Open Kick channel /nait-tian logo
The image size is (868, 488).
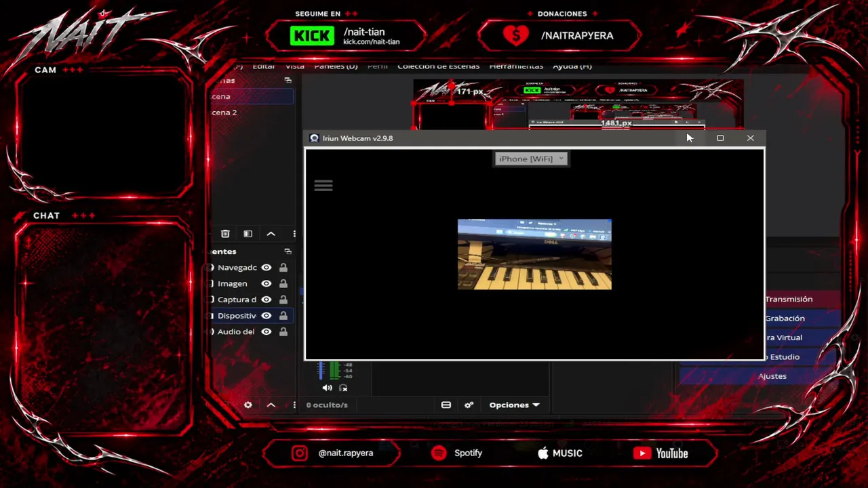(x=312, y=36)
